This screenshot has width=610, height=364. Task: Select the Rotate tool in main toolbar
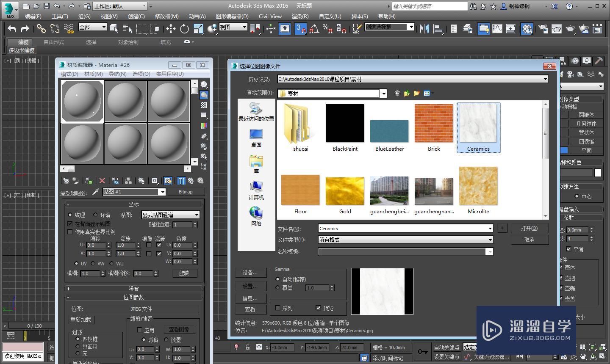pyautogui.click(x=184, y=28)
